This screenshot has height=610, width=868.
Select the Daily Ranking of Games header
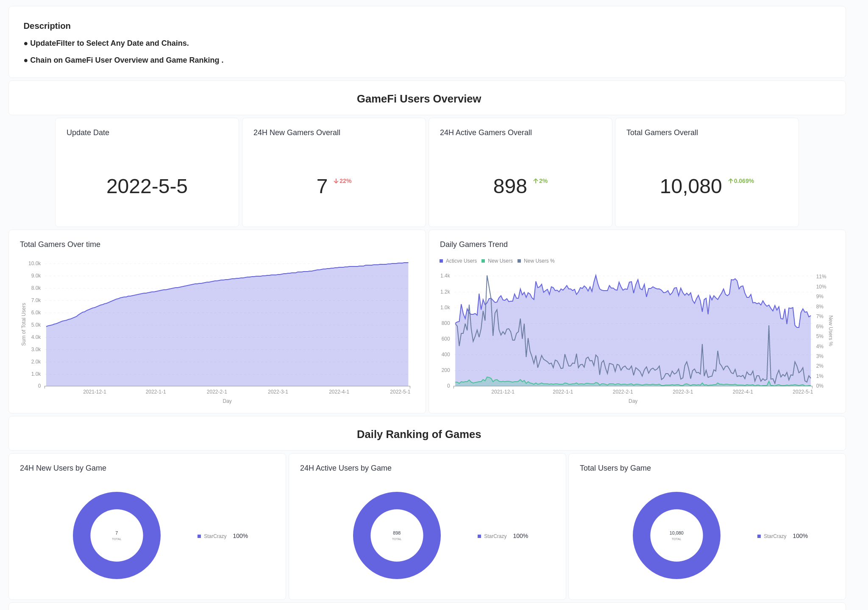tap(419, 434)
